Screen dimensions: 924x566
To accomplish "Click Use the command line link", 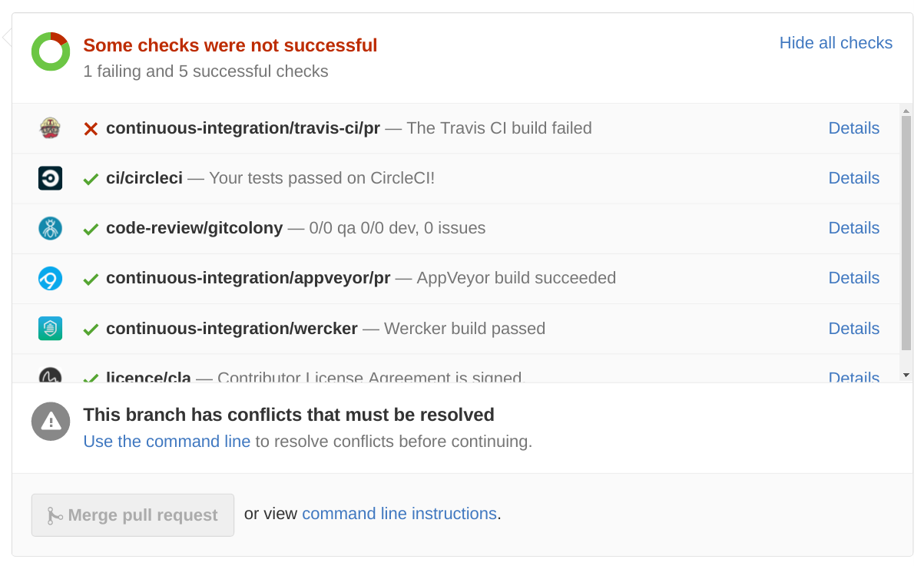I will [167, 441].
